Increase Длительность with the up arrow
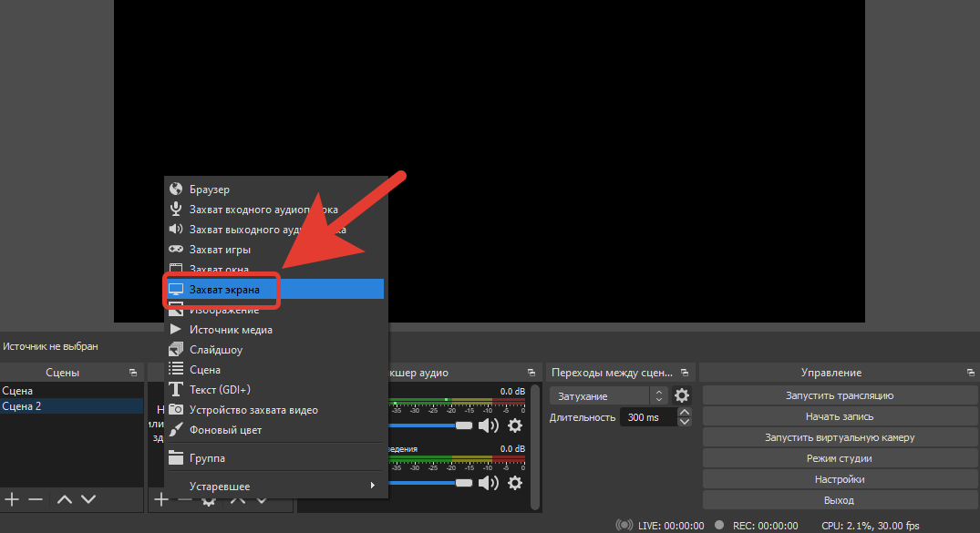The height and width of the screenshot is (533, 980). coord(684,412)
